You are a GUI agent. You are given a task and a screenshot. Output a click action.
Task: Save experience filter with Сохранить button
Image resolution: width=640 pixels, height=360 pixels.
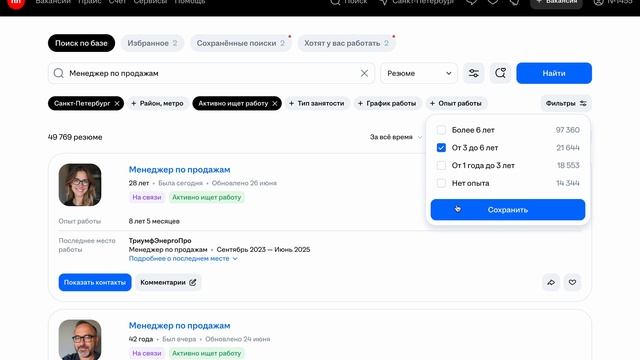point(508,210)
